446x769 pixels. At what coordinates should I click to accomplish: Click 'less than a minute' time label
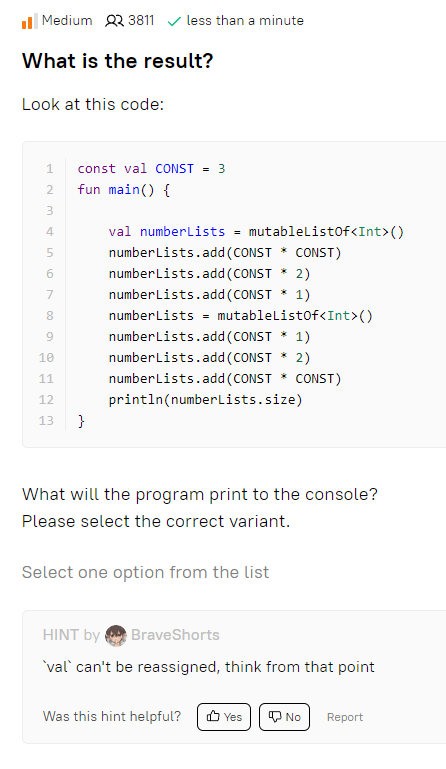coord(245,21)
